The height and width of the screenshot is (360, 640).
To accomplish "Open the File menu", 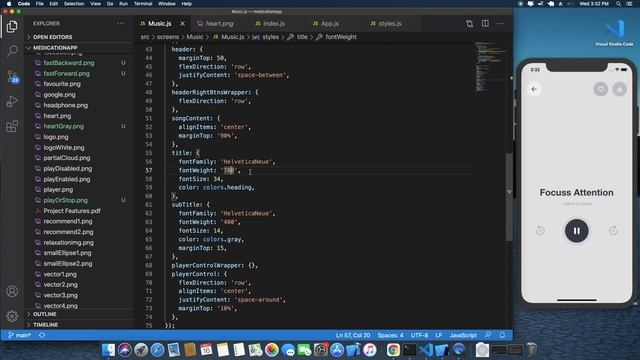I will [x=40, y=4].
